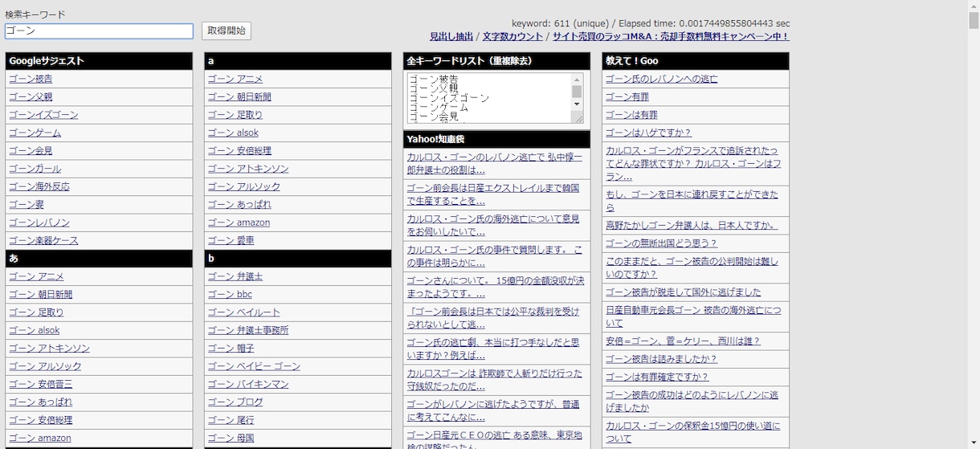Click ゴーン 足取り under the あ section
Viewport: 980px width, 449px height.
click(36, 312)
